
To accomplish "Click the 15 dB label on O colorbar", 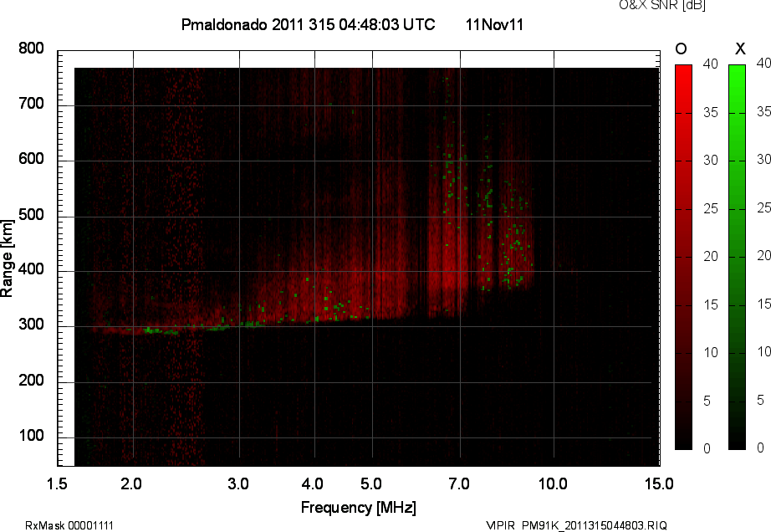I will 711,304.
